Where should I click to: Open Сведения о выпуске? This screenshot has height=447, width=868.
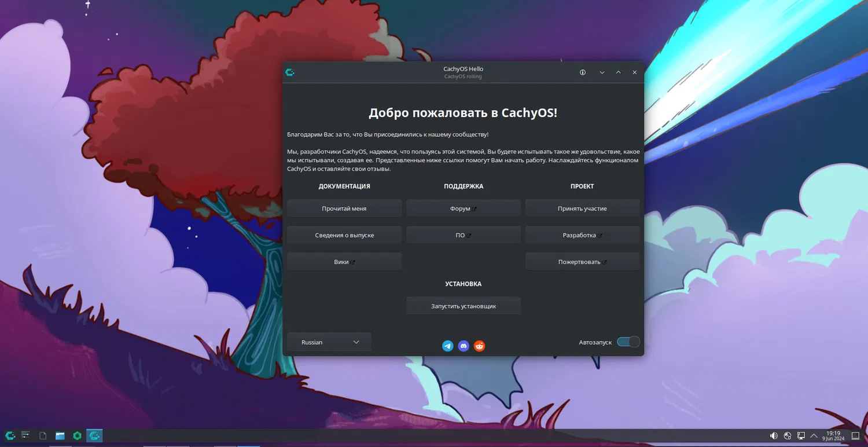344,235
